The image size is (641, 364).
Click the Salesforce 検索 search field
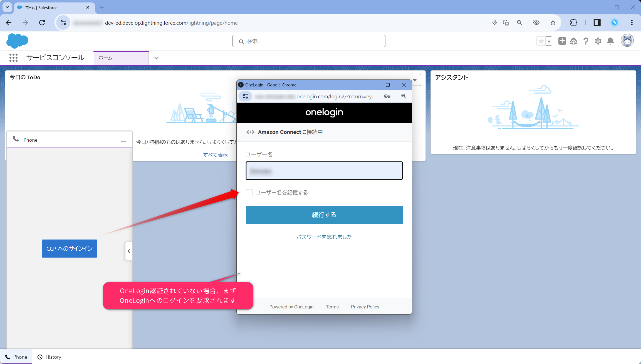pyautogui.click(x=309, y=41)
